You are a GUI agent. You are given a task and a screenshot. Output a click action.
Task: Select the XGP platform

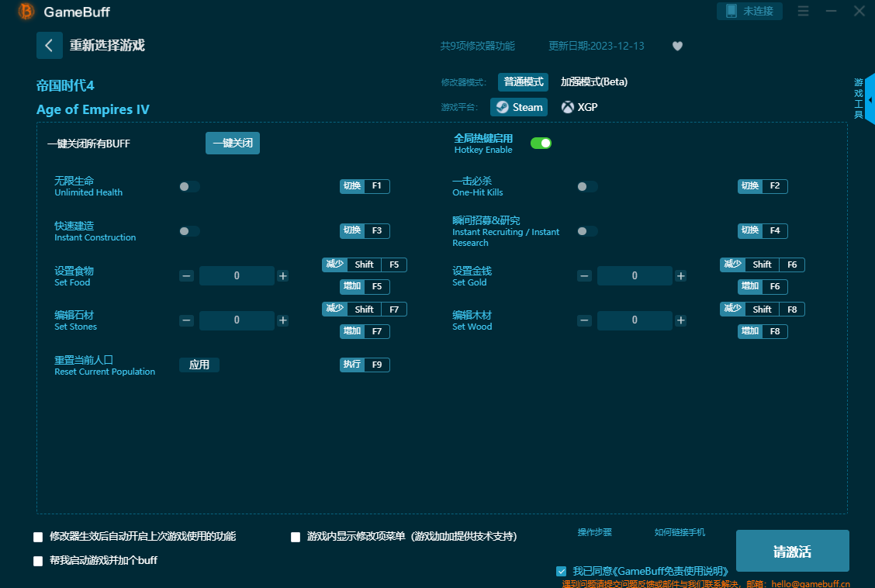[x=579, y=107]
